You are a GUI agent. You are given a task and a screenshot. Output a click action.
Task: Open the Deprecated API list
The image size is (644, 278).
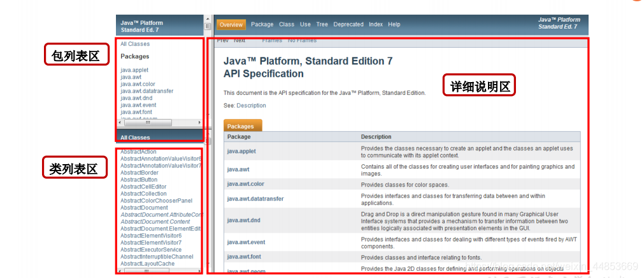click(x=348, y=25)
